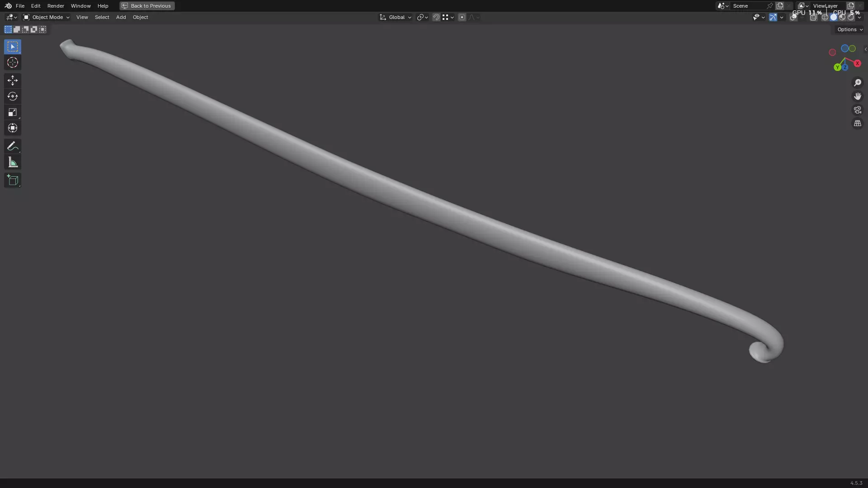Open the Options dropdown
The image size is (868, 488).
tap(850, 29)
